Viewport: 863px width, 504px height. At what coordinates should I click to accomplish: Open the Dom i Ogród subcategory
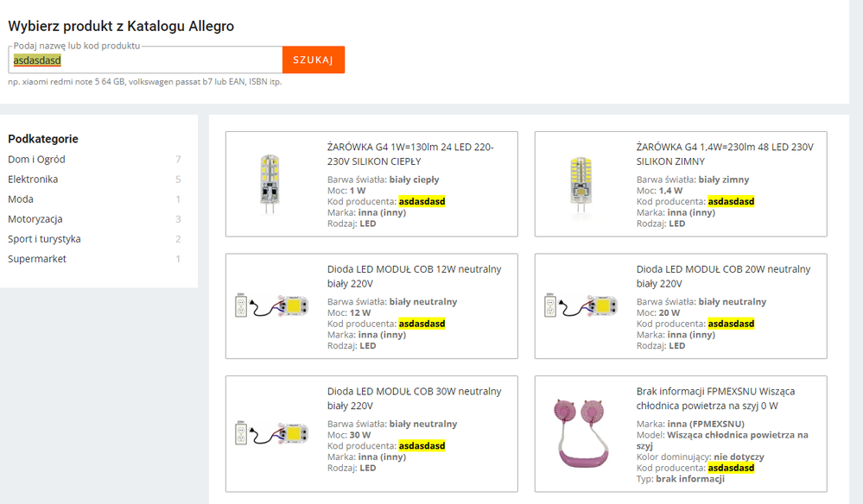tap(37, 160)
